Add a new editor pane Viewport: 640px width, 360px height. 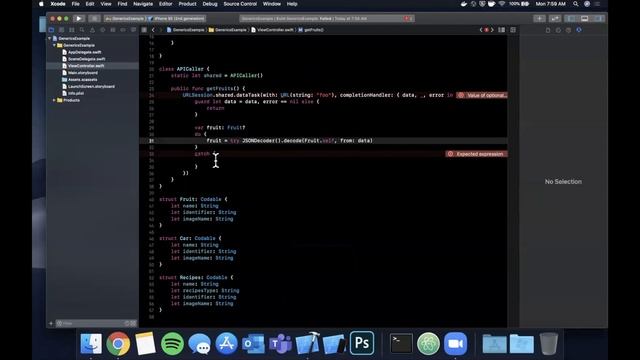click(x=513, y=30)
